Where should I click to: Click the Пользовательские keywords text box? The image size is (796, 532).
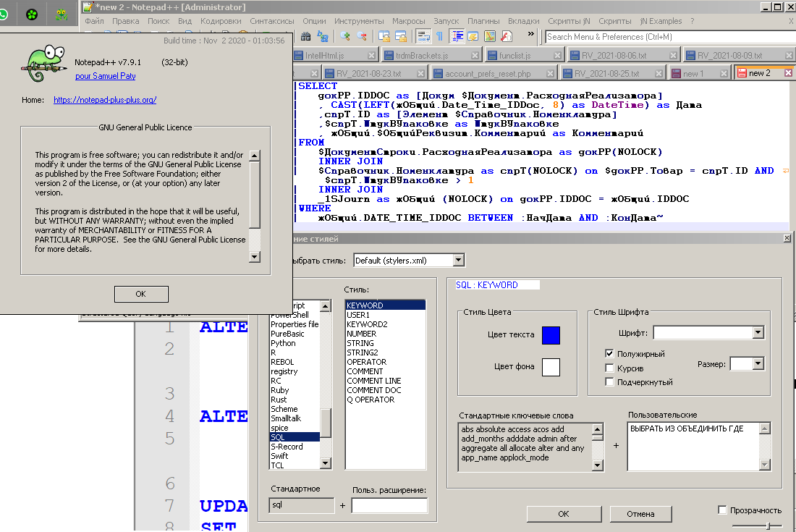point(694,447)
